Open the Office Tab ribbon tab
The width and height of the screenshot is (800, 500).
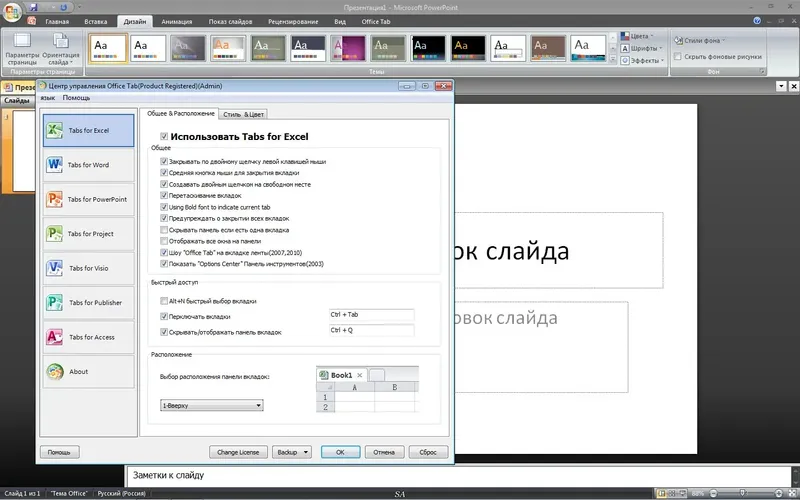[x=376, y=21]
